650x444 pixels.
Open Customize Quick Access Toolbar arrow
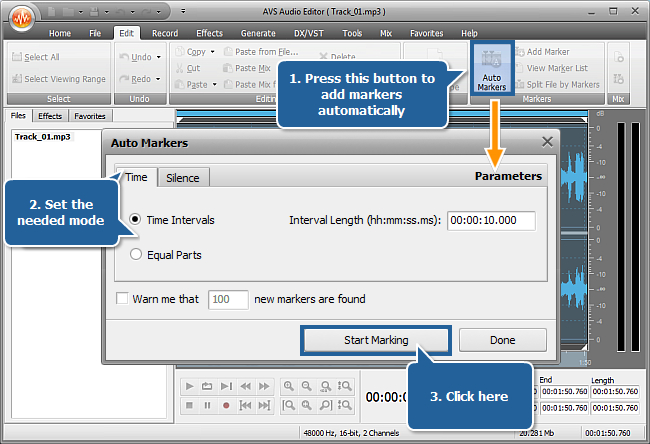click(x=183, y=11)
